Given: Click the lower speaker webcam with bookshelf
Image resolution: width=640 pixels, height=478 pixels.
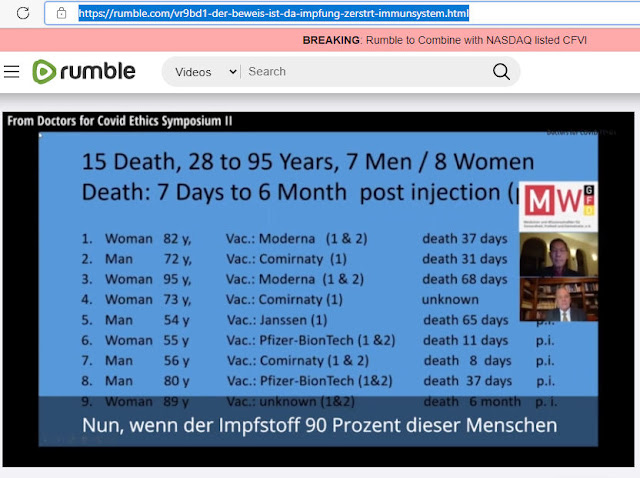Looking at the screenshot, I should point(558,299).
